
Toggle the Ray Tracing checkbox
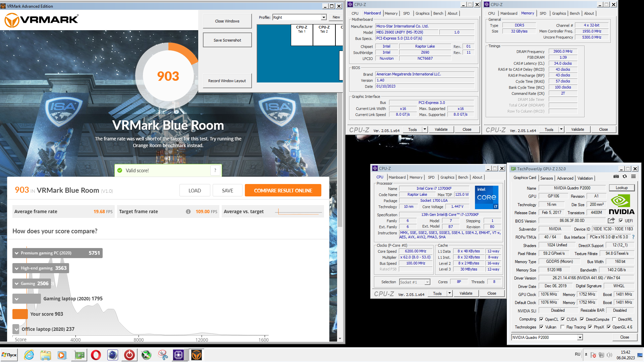pyautogui.click(x=562, y=327)
